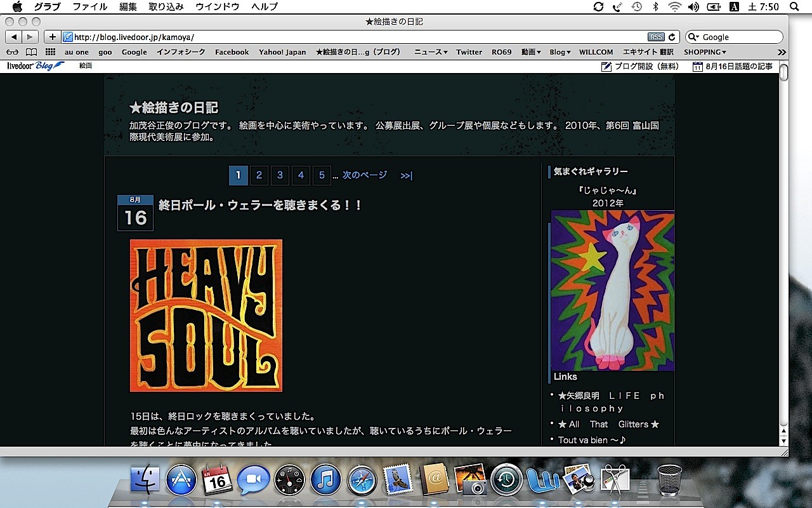Open the Heavy Soul album cover image

pos(206,316)
